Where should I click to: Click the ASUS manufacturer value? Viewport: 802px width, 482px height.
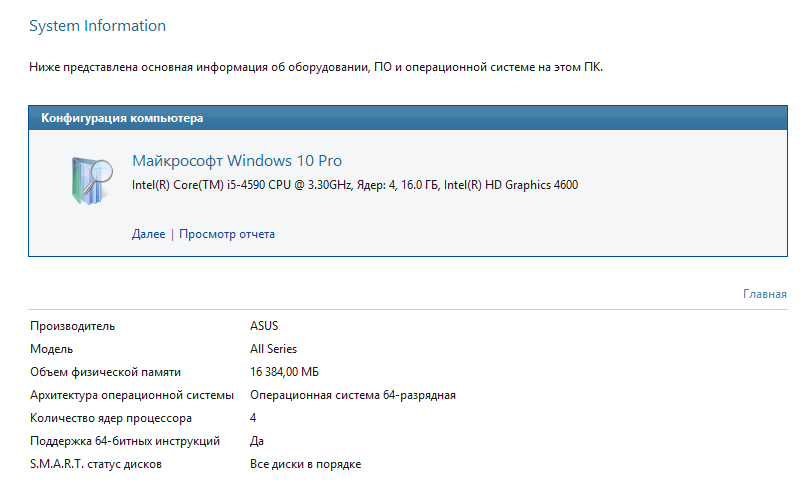[x=264, y=326]
